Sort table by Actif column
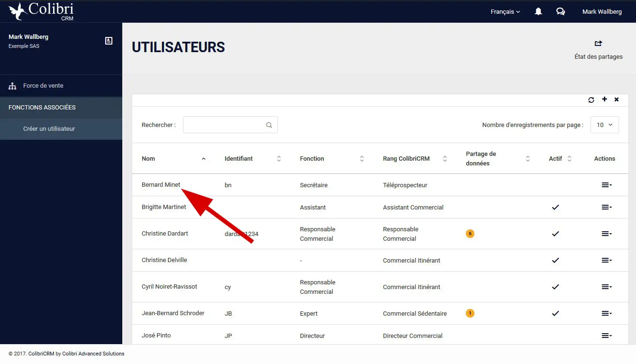This screenshot has width=636, height=364. tap(560, 159)
